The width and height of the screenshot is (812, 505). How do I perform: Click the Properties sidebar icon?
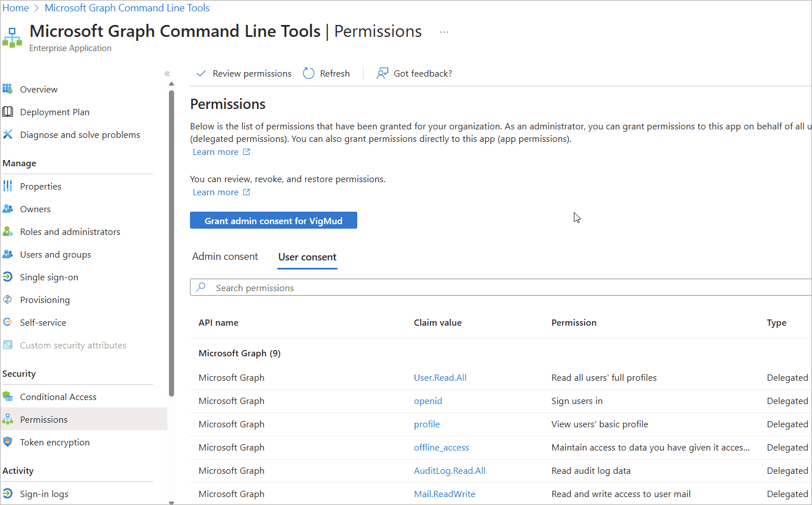pos(7,186)
